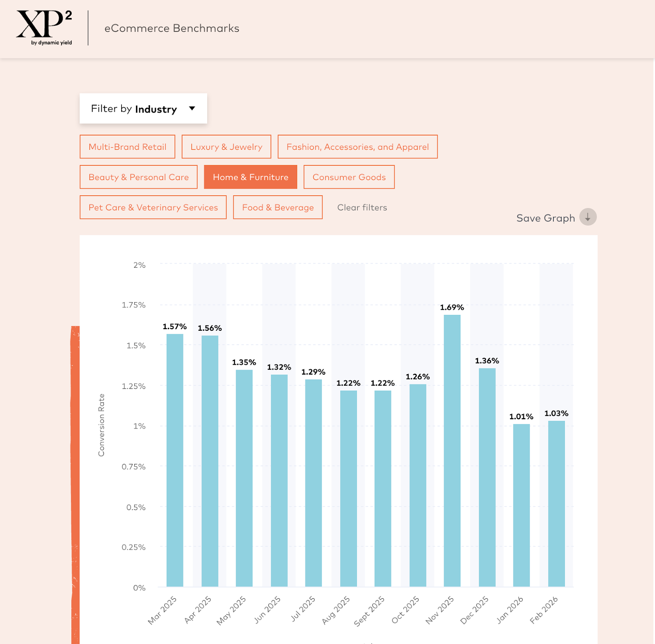Click the Save Graph label
This screenshot has width=655, height=644.
coord(546,217)
